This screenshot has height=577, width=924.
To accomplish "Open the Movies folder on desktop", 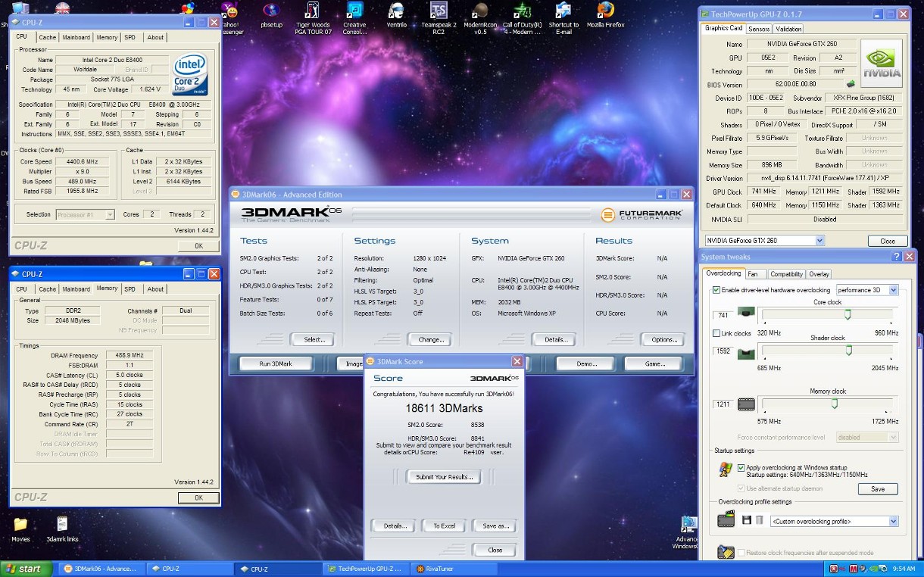I will click(x=20, y=529).
